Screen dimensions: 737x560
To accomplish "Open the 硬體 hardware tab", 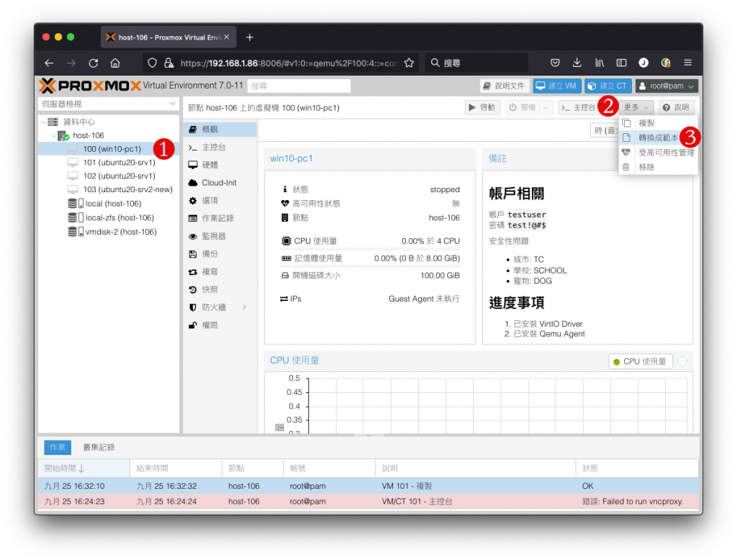I will [220, 165].
